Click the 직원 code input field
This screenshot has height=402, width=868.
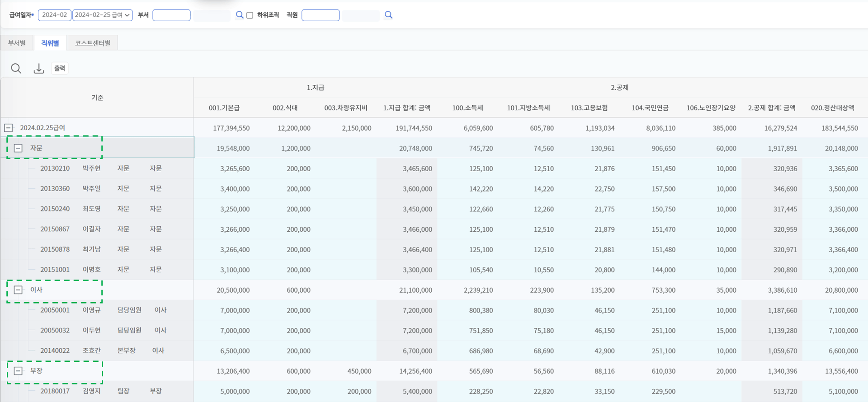point(321,15)
